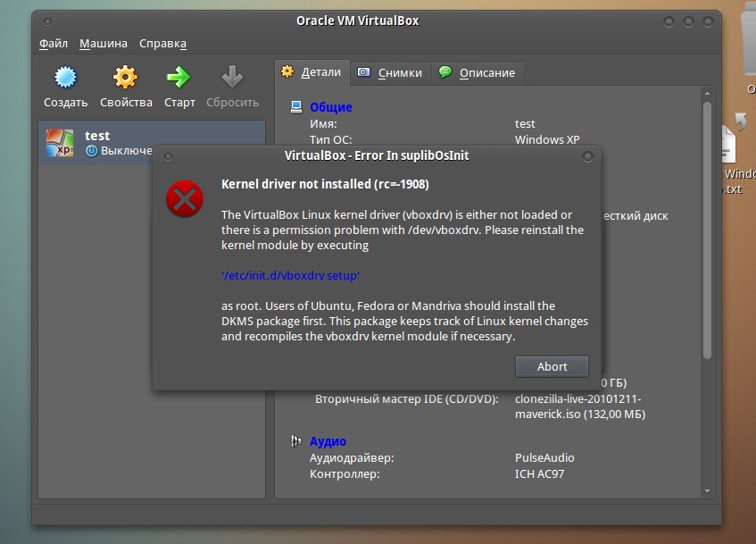Click the Общие section heading link
Viewport: 756px width, 544px height.
(x=331, y=107)
